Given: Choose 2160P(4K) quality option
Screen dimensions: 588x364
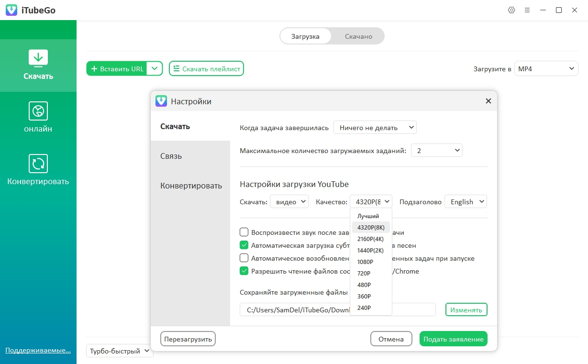Looking at the screenshot, I should coord(370,239).
